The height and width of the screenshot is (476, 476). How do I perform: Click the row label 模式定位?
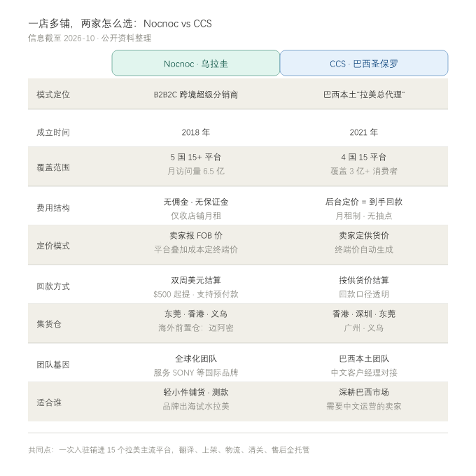[53, 94]
